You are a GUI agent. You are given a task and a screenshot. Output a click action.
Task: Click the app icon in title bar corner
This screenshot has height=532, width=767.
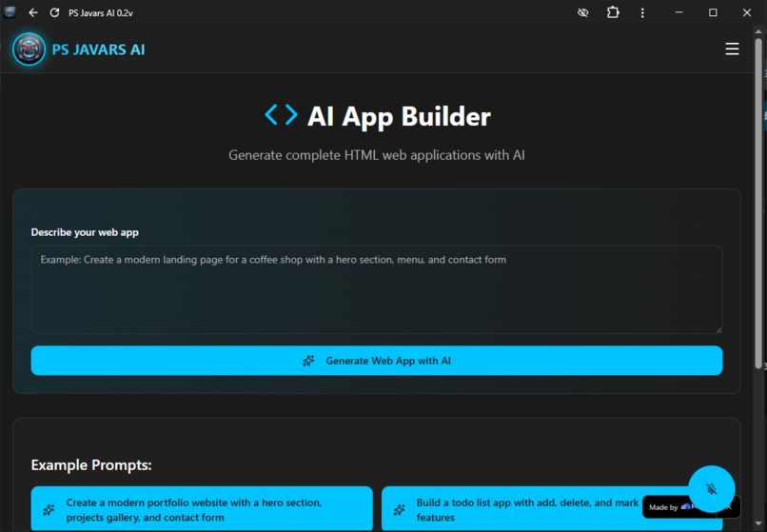pos(10,12)
